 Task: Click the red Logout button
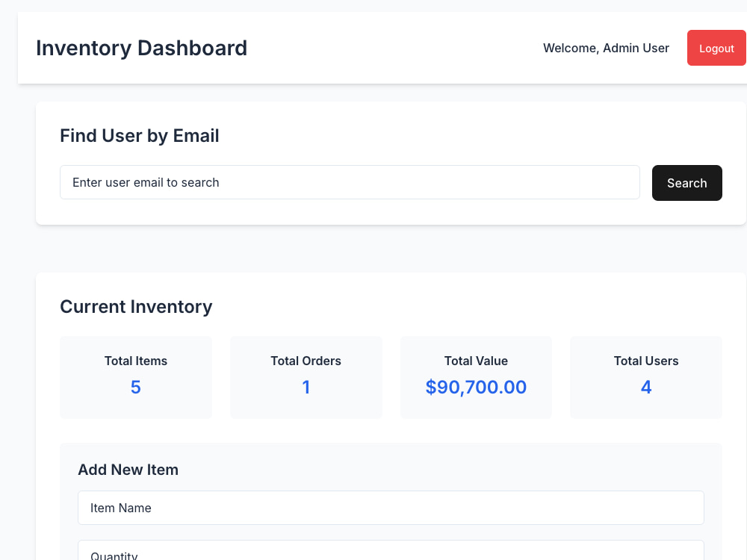(x=716, y=48)
